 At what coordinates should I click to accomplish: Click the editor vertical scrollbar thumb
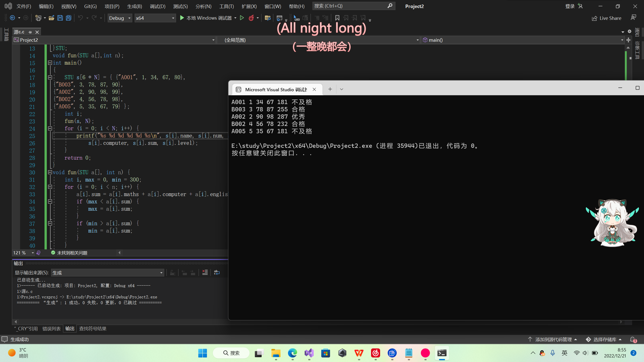pos(630,58)
